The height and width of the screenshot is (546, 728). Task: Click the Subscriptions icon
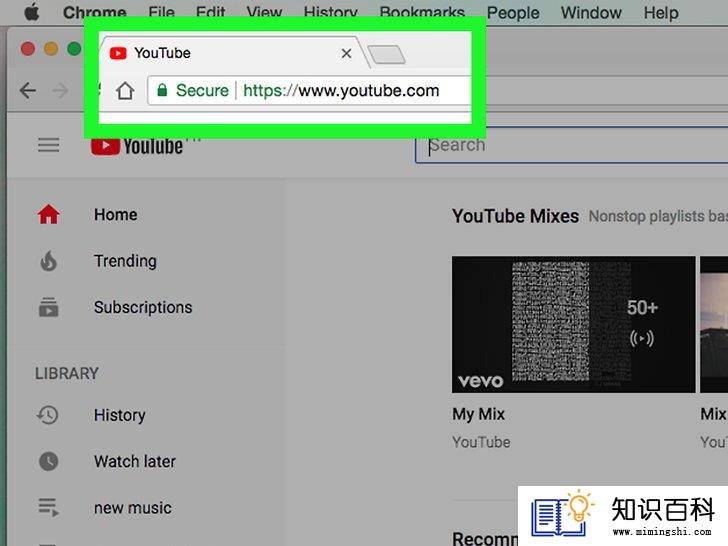point(48,307)
